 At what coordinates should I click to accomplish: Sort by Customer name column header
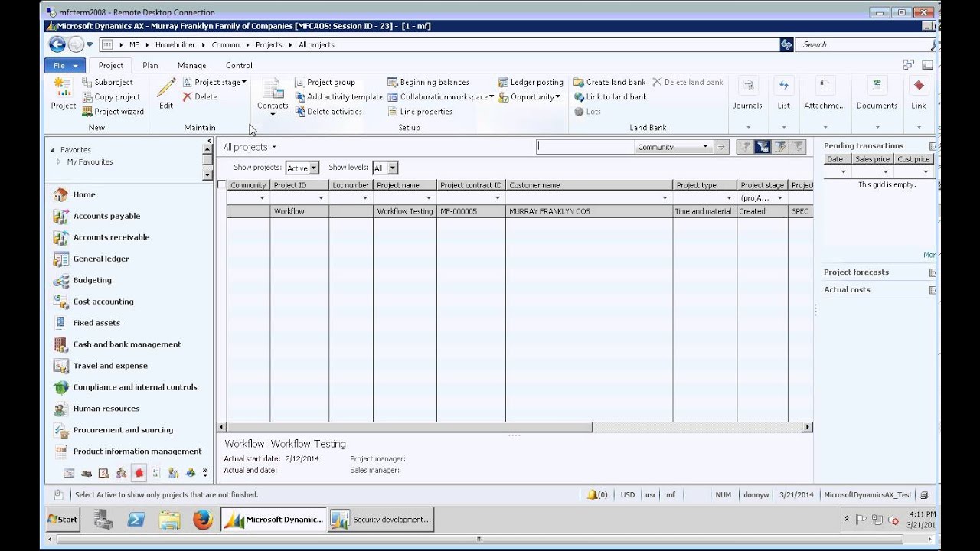coord(589,185)
